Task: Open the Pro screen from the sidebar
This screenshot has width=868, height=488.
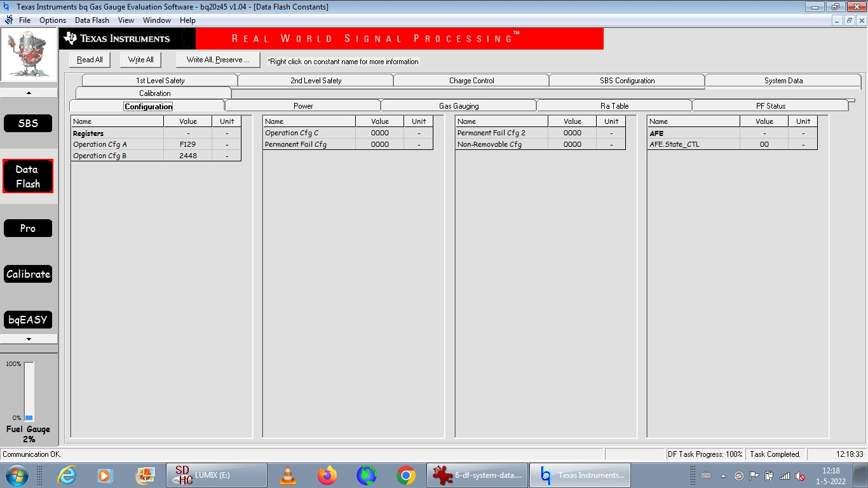Action: (28, 228)
